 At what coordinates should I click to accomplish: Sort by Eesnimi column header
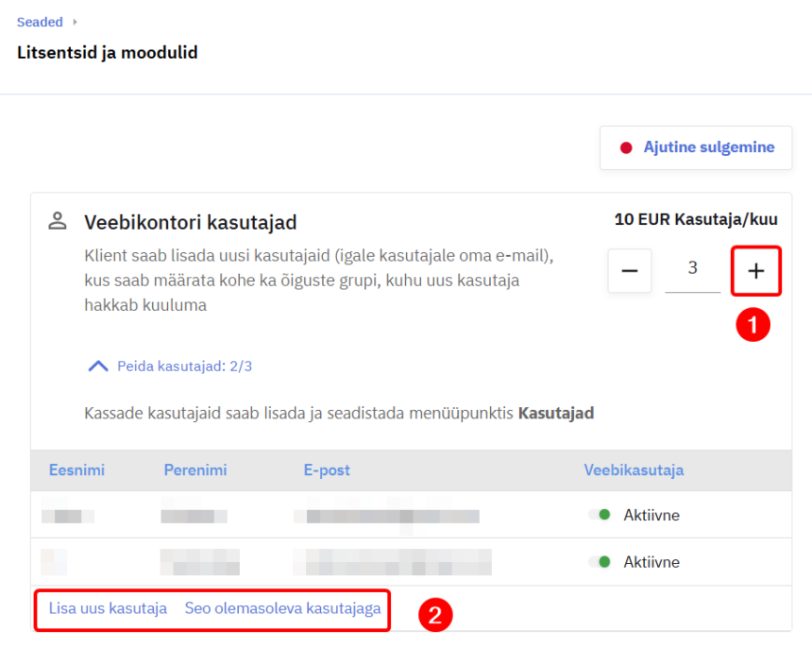click(76, 470)
